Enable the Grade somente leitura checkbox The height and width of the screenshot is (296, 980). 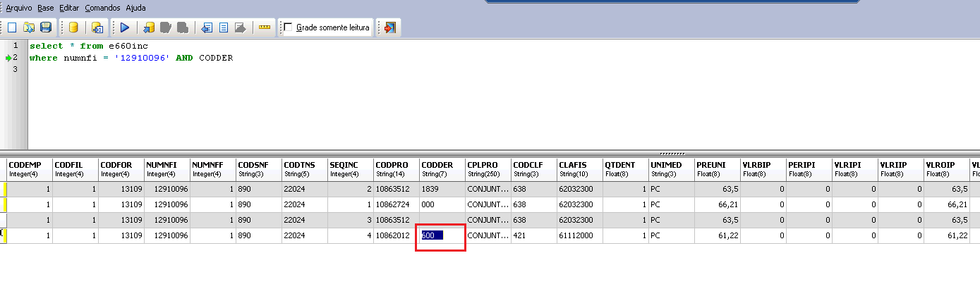point(288,28)
